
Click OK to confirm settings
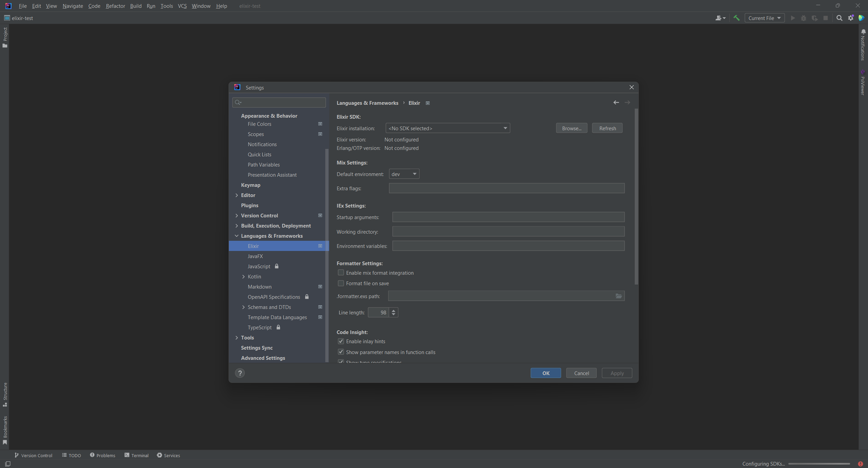coord(546,373)
